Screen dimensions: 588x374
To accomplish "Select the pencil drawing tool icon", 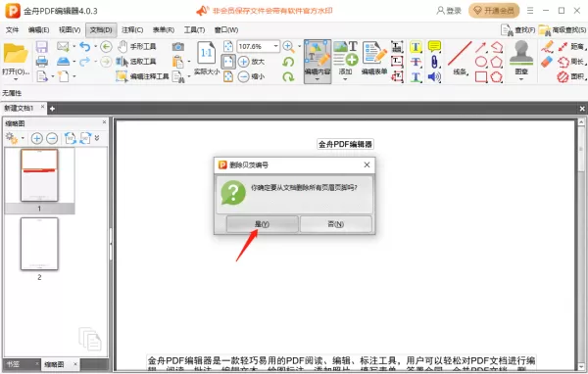I will (548, 46).
